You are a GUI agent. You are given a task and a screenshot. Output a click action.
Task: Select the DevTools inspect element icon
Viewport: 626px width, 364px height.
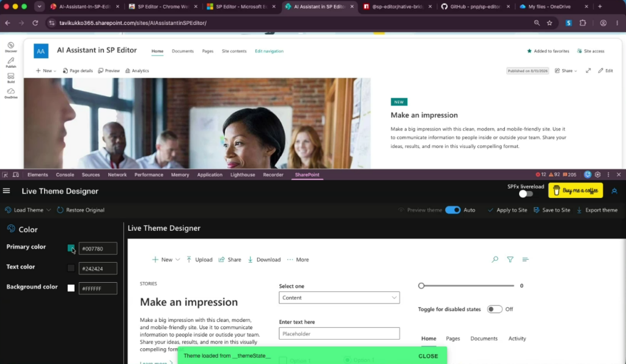click(5, 175)
